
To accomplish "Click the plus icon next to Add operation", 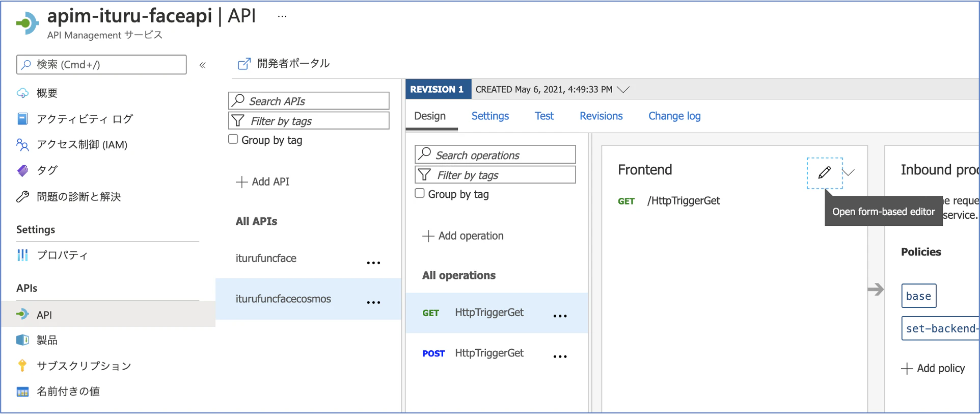I will coord(428,236).
